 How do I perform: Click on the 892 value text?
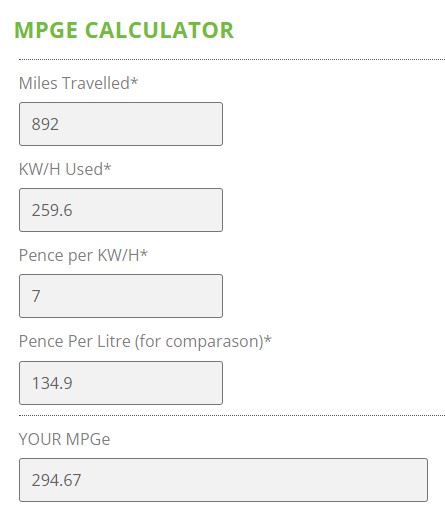[x=45, y=124]
